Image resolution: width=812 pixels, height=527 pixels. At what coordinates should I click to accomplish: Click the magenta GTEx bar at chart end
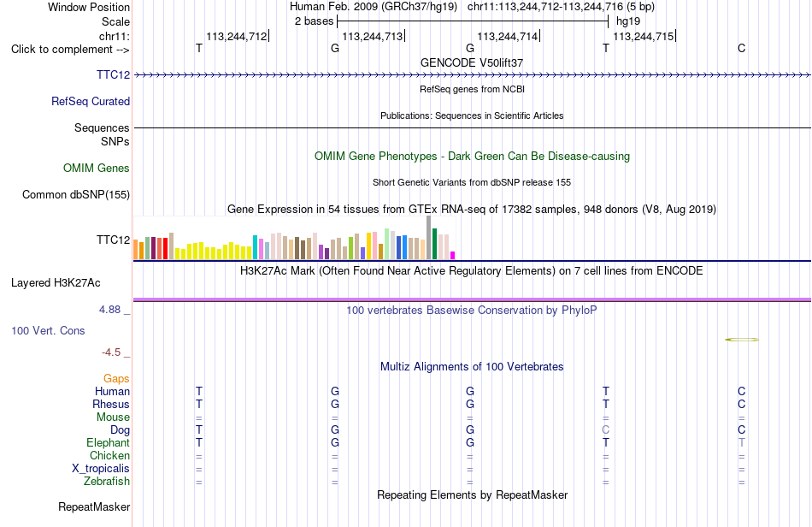point(453,256)
